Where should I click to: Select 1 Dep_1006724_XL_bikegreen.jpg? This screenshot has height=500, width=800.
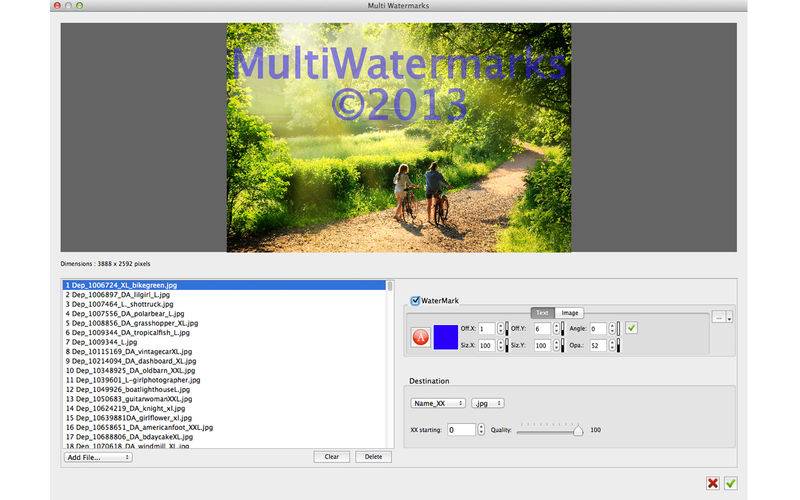(224, 285)
